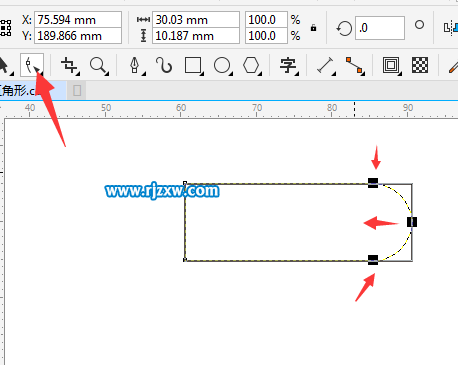Select the Connector tool
Viewport: 458px width, 365px height.
(354, 65)
